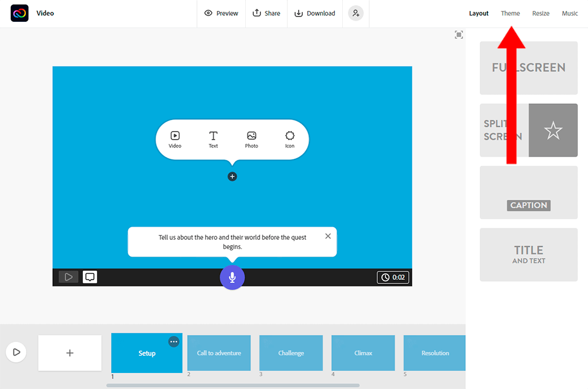Viewport: 588px width, 389px height.
Task: Choose the Fullscreen layout
Action: point(528,68)
